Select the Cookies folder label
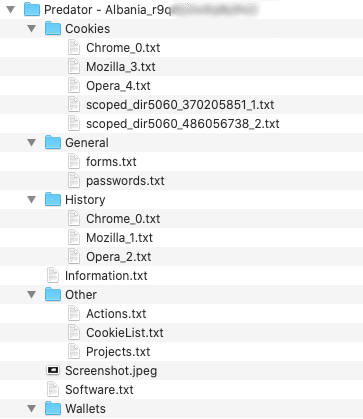The image size is (363, 419). [88, 29]
